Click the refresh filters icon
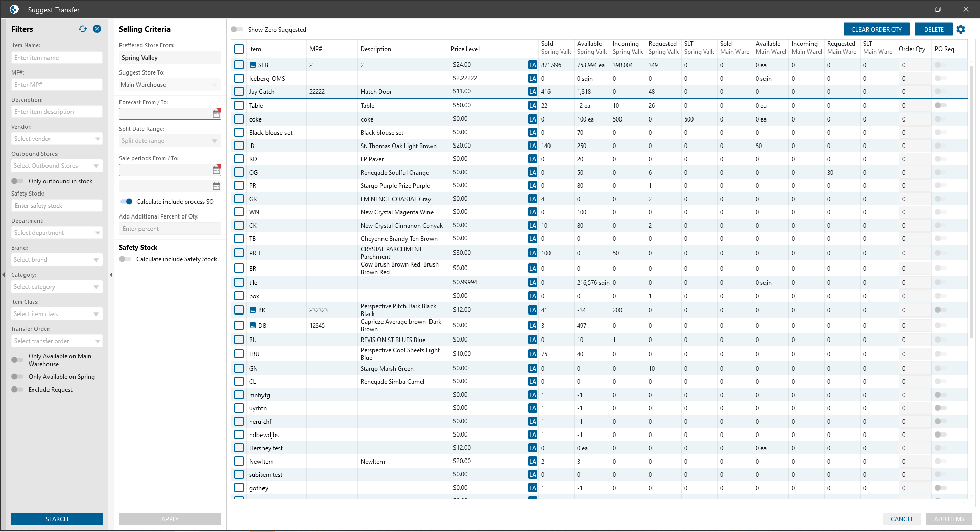 coord(83,29)
